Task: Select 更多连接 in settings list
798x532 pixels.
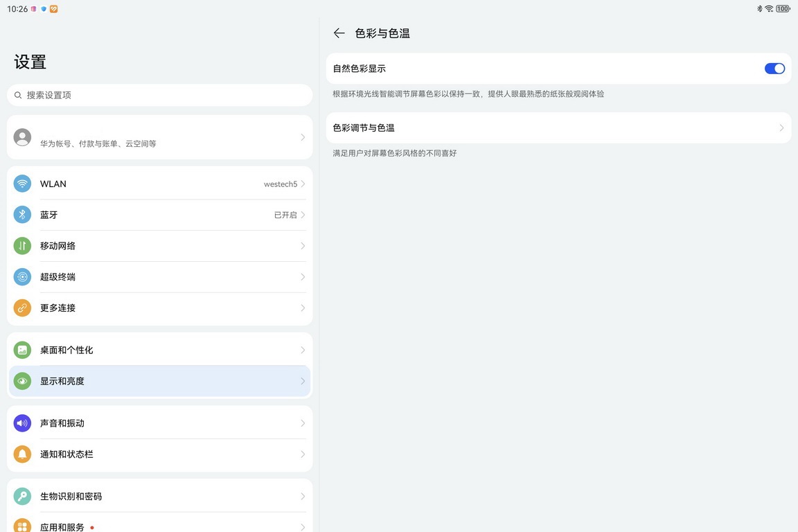Action: pos(160,308)
